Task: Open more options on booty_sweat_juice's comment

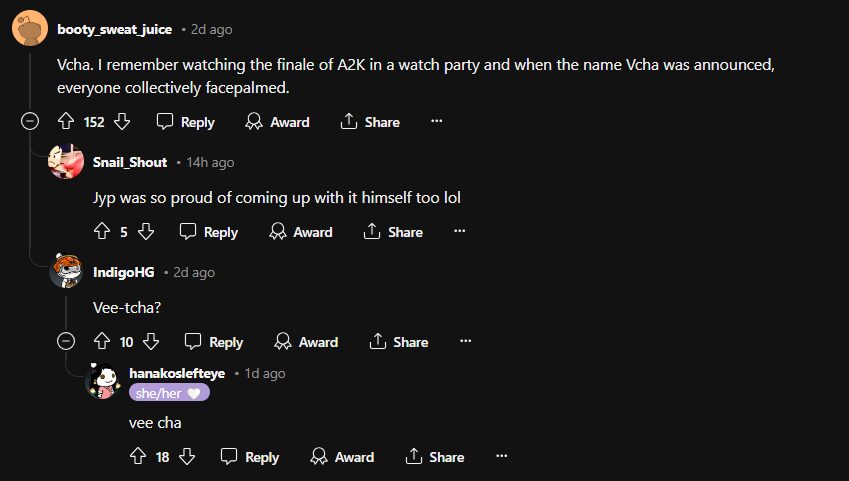Action: point(436,122)
